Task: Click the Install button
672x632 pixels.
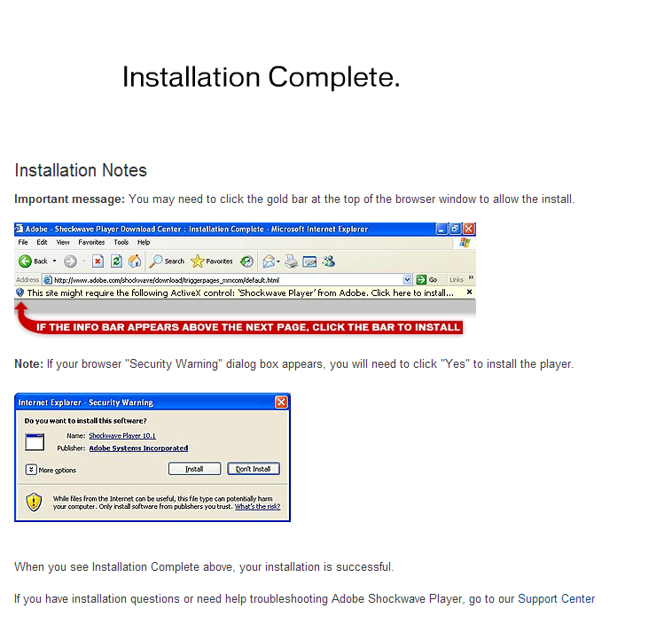Action: coord(194,469)
